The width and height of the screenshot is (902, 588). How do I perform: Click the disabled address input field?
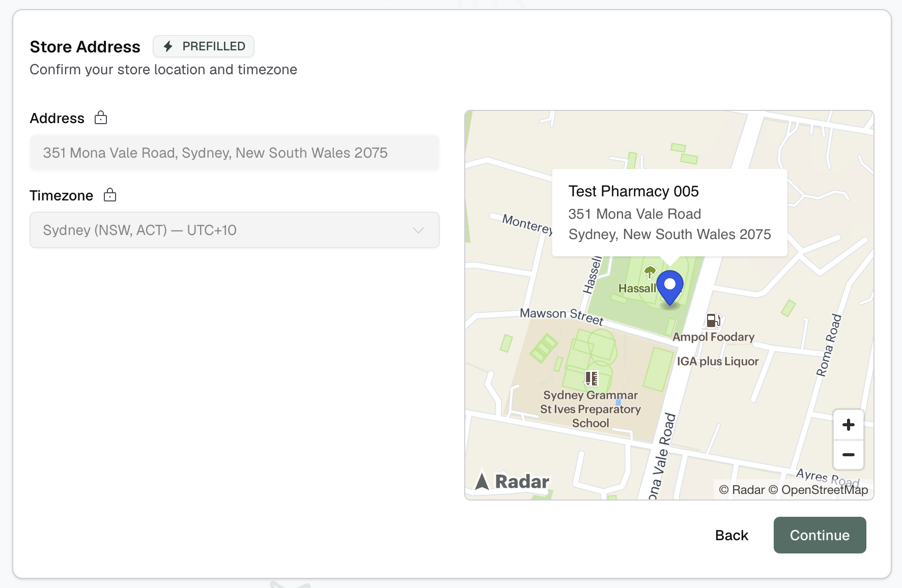tap(234, 153)
